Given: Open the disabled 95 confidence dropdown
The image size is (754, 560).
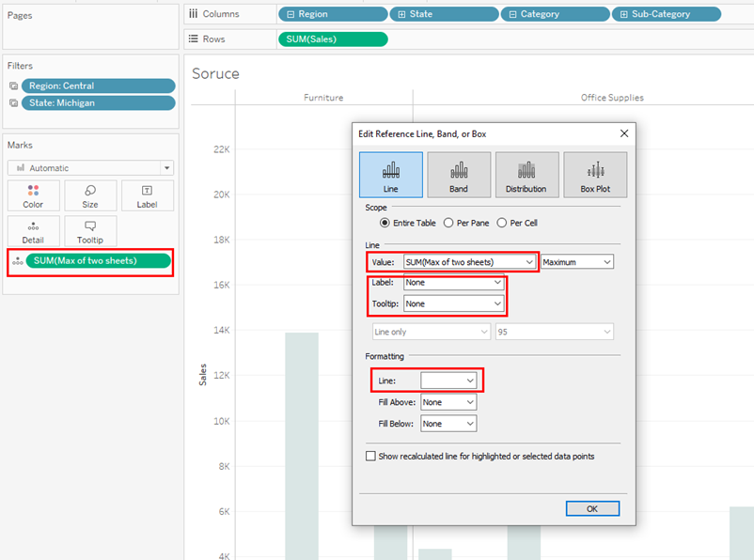Looking at the screenshot, I should coord(555,332).
